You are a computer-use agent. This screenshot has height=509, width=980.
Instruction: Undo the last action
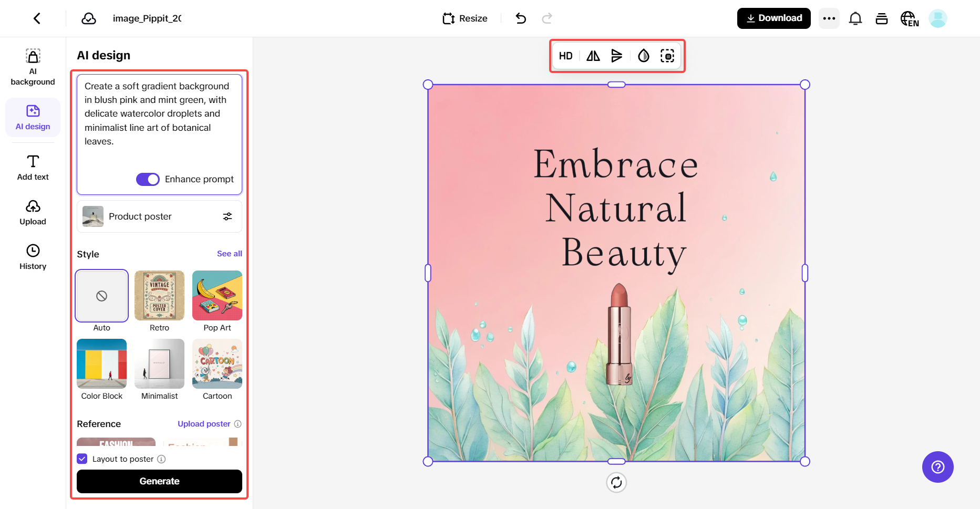(521, 18)
